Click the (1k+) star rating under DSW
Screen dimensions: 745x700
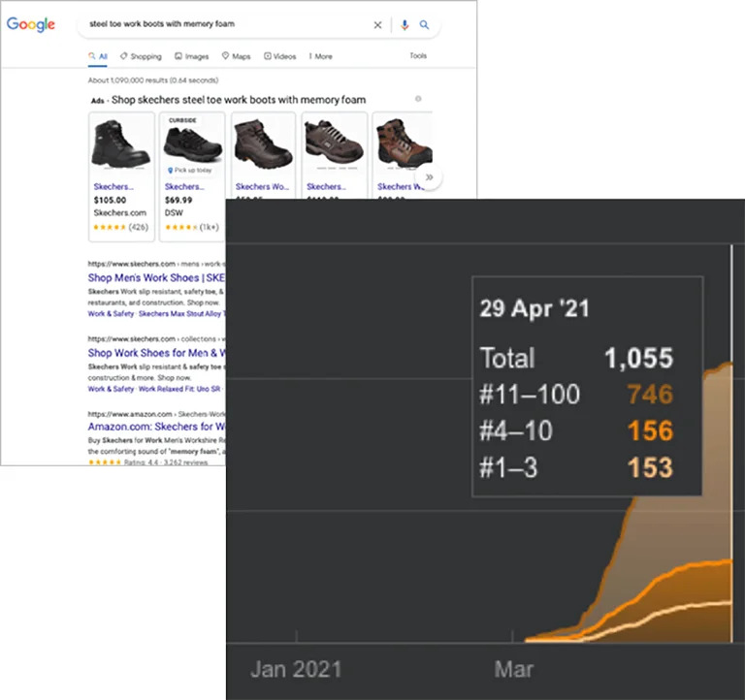click(x=192, y=227)
